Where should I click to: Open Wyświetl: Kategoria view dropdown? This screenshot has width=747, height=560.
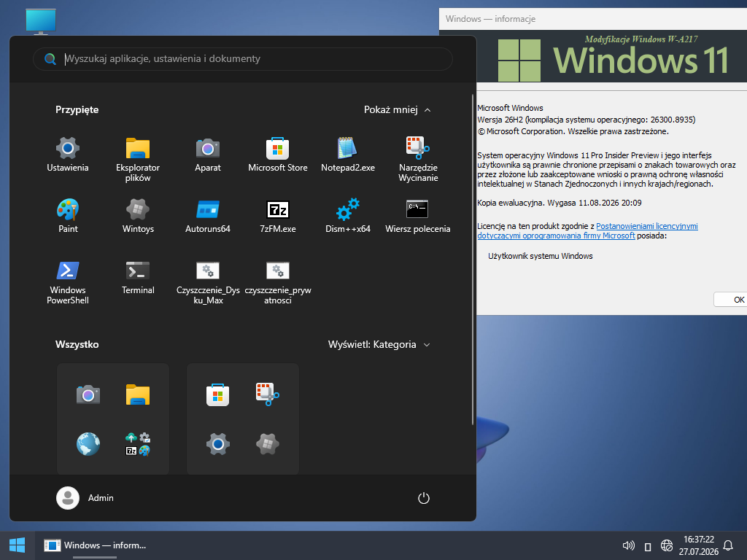[379, 344]
